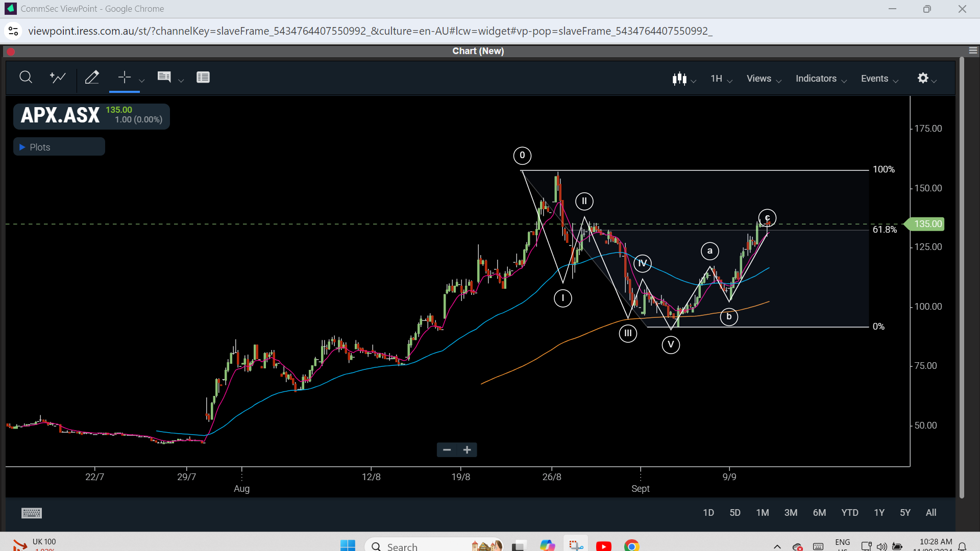The width and height of the screenshot is (980, 551).
Task: Open the widget hamburger menu
Action: coord(973,51)
